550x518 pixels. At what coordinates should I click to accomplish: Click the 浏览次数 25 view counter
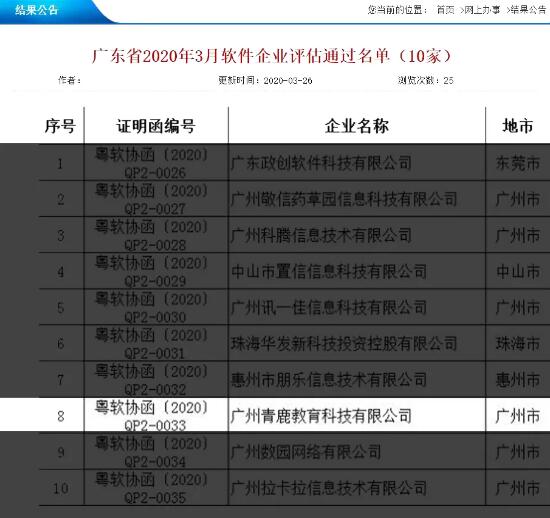click(425, 80)
